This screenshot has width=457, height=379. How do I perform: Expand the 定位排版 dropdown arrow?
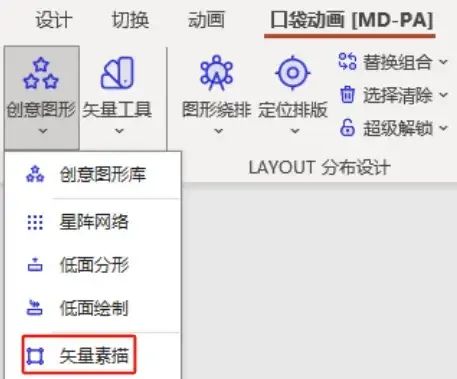click(x=295, y=131)
